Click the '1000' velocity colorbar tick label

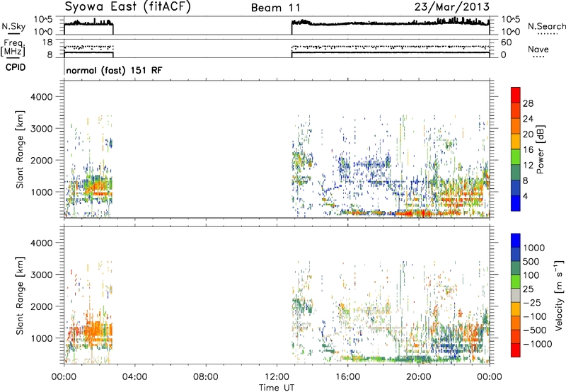tap(533, 248)
